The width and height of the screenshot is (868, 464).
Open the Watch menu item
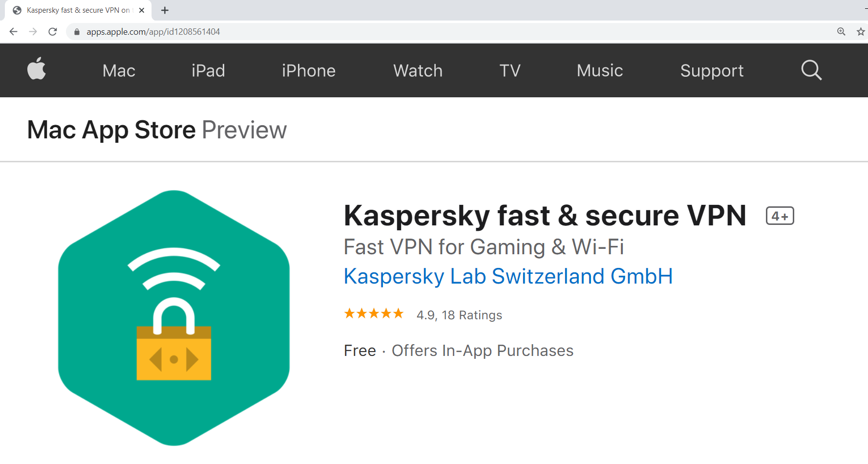418,71
